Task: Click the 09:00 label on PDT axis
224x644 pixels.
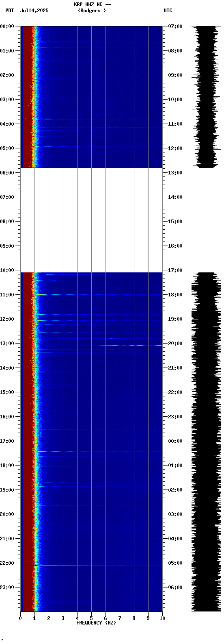Action: (x=7, y=246)
